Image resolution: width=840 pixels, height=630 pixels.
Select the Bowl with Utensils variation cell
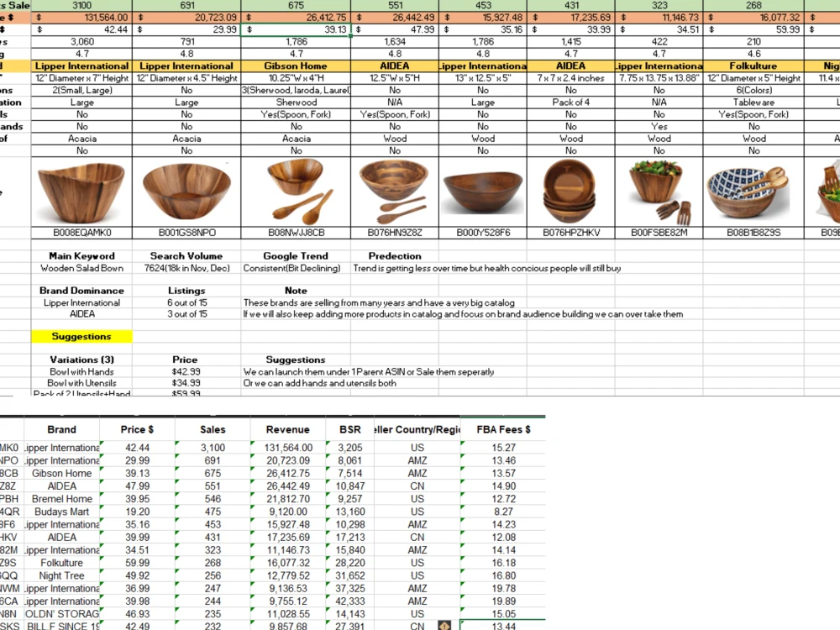click(x=81, y=383)
